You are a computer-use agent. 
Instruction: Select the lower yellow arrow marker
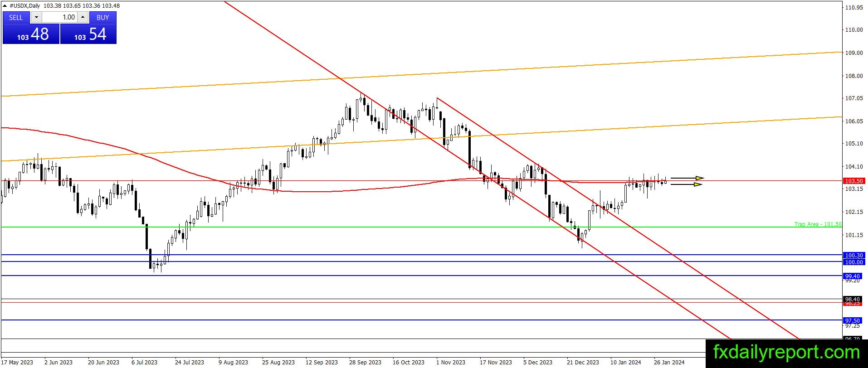coord(686,184)
